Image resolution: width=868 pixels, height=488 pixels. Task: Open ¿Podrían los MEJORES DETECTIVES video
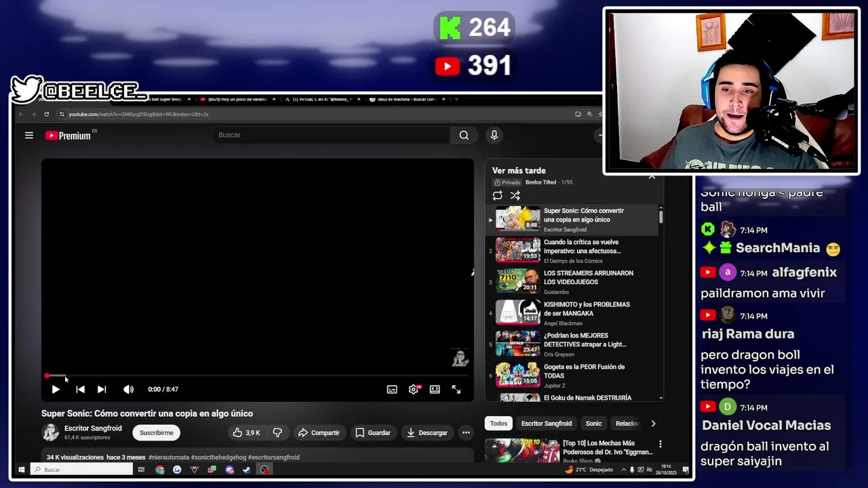573,344
